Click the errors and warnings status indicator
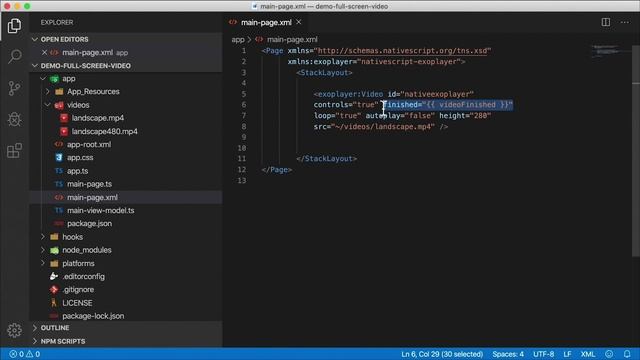The image size is (640, 360). 24,354
